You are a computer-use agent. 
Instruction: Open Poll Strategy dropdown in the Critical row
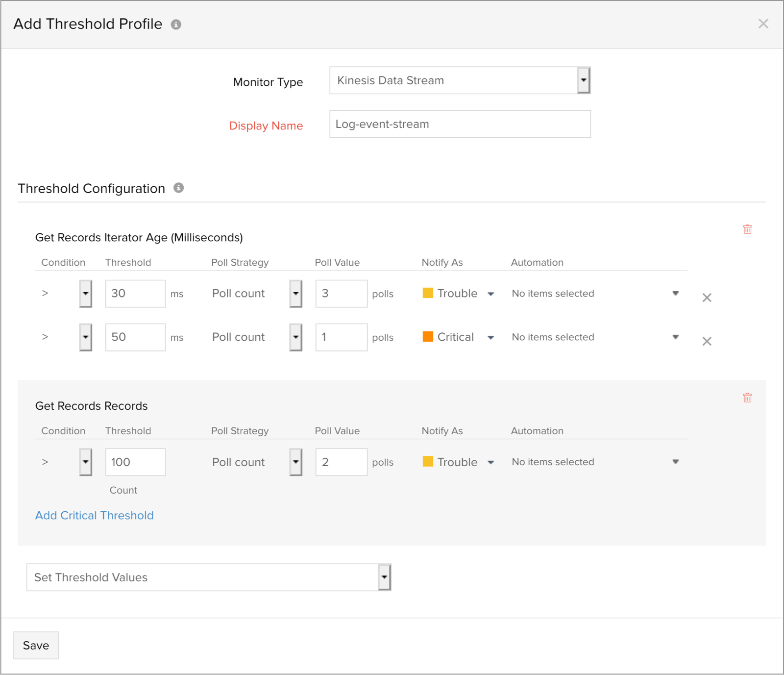tap(295, 337)
